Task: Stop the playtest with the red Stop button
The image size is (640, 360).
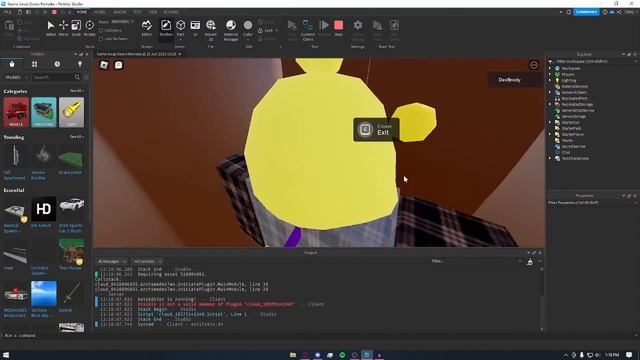Action: click(338, 28)
